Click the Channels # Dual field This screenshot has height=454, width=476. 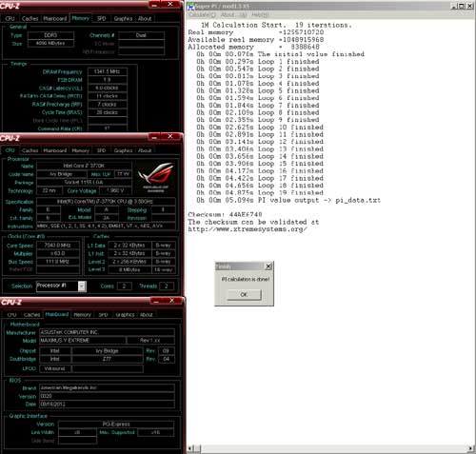[x=141, y=35]
